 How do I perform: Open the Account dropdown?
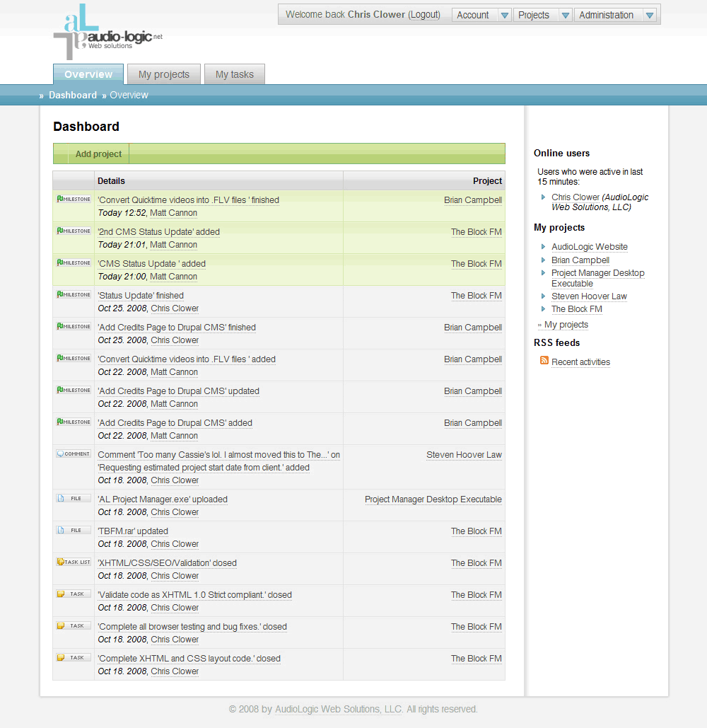[x=481, y=14]
